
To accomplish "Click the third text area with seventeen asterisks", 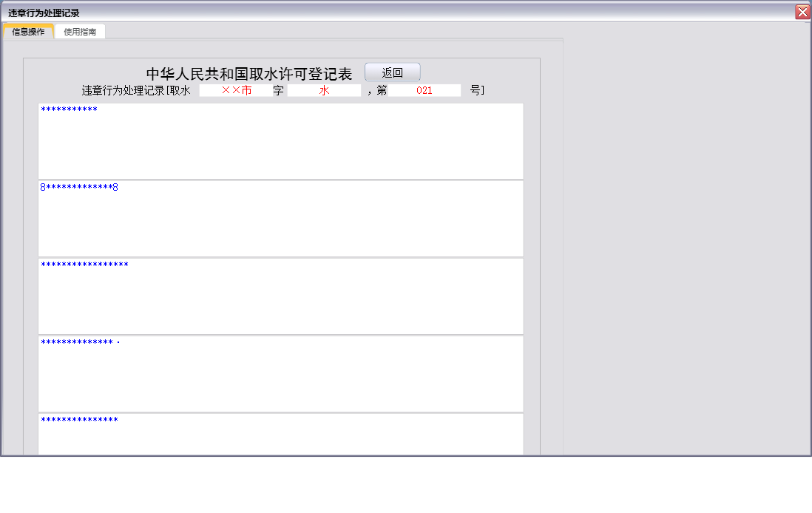I will [x=281, y=296].
